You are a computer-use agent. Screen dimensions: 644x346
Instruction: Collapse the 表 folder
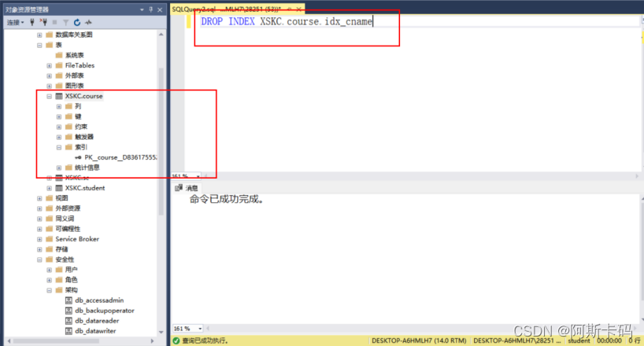[x=39, y=45]
